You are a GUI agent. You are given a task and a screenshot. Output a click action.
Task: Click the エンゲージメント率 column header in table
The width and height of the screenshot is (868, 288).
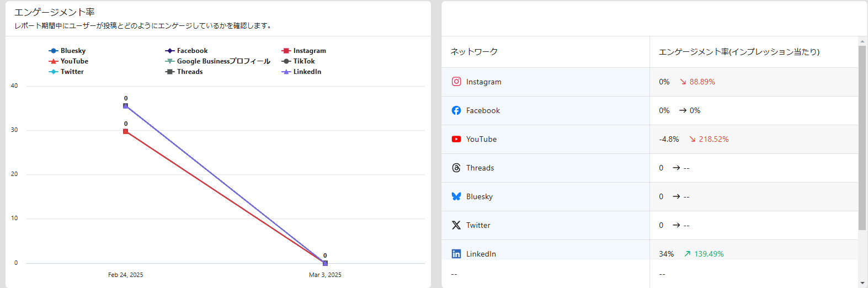tap(739, 52)
